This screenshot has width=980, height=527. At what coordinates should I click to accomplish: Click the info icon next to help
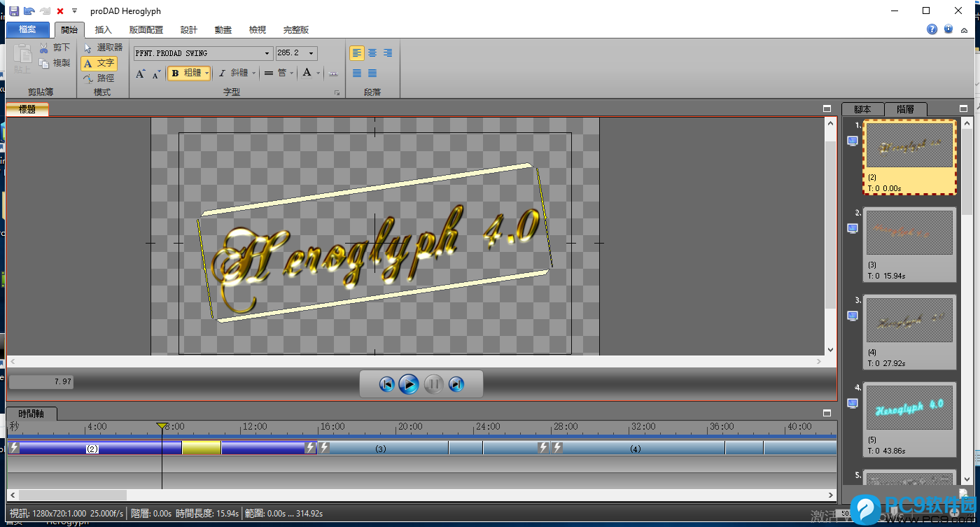(x=948, y=29)
